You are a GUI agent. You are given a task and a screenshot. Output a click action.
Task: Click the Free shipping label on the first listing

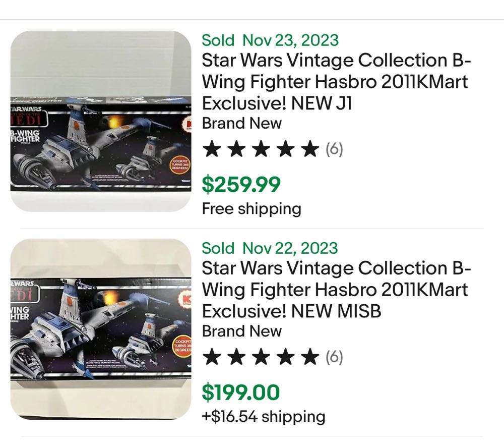coord(251,208)
